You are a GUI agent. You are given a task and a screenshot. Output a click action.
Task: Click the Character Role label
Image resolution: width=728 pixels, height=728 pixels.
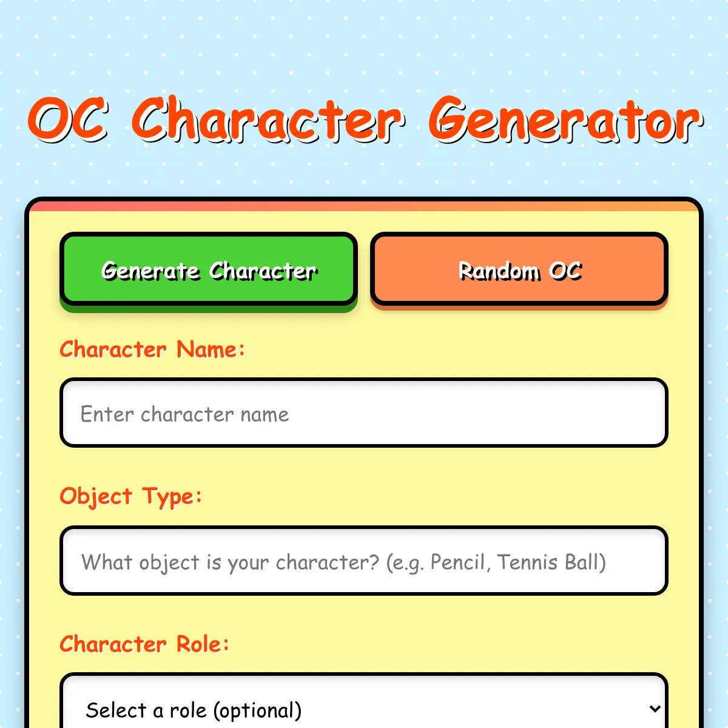(x=144, y=644)
